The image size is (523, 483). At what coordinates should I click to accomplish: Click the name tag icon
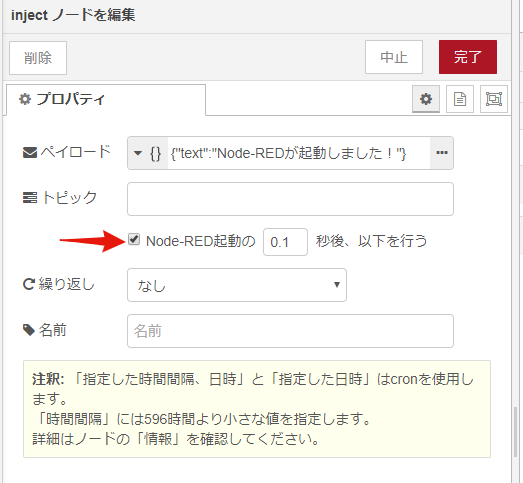[29, 330]
